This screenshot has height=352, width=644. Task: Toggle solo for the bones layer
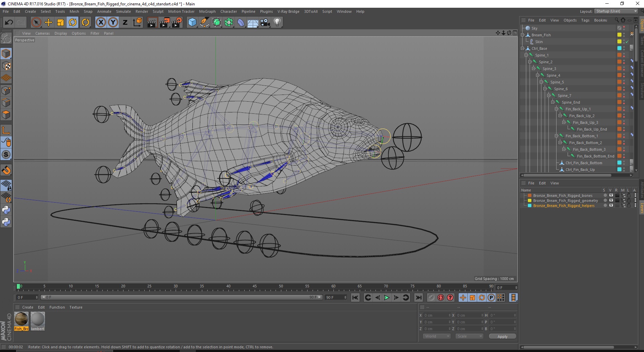pyautogui.click(x=605, y=196)
